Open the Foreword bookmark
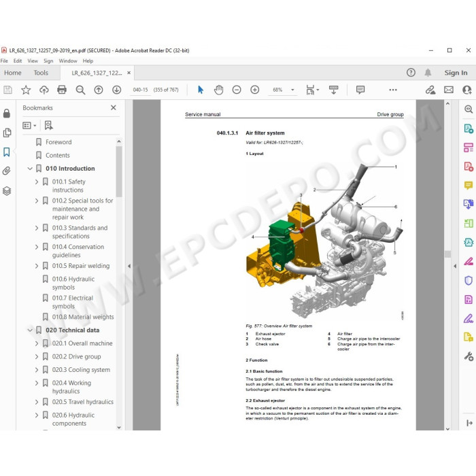476x476 pixels. click(58, 142)
